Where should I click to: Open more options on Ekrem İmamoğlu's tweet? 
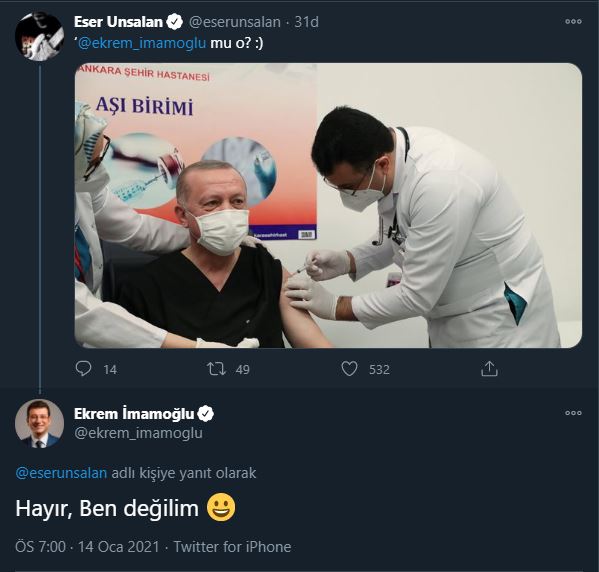(x=573, y=413)
